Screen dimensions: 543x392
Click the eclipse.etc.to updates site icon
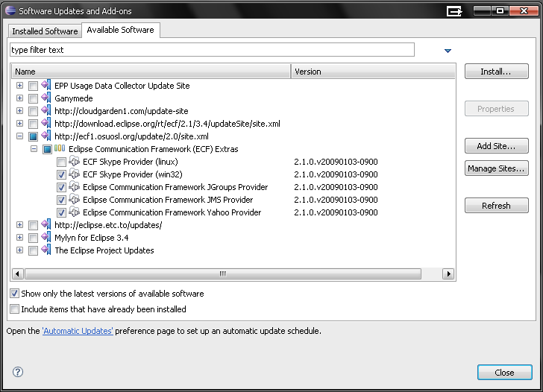(46, 224)
